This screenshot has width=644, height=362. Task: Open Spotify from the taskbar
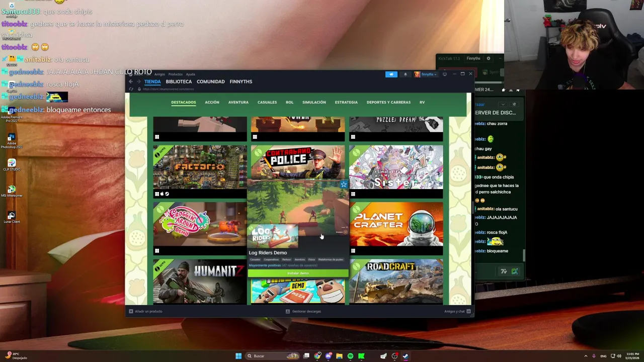[x=350, y=356]
